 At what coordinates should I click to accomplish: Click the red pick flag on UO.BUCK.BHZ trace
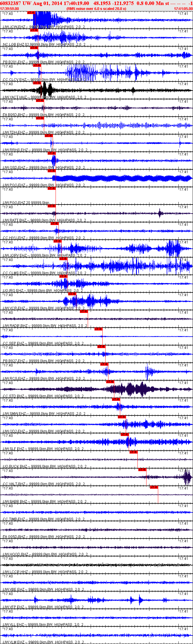point(133,452)
